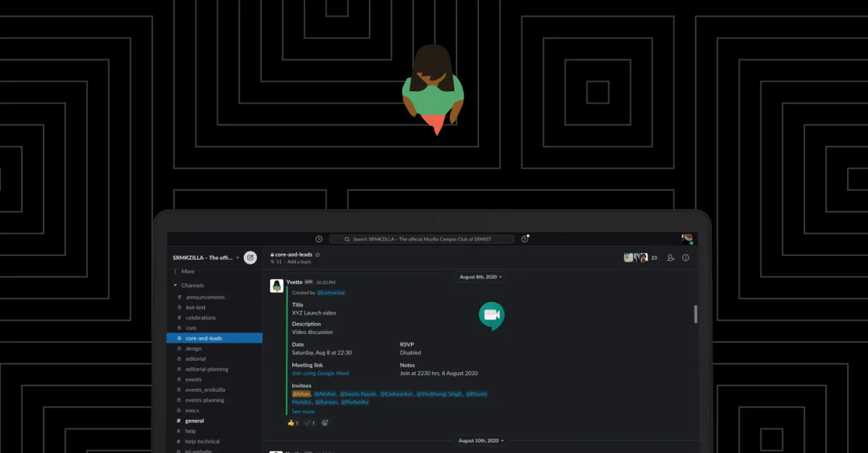The image size is (868, 453).
Task: Open the channel details info icon
Action: pyautogui.click(x=686, y=258)
